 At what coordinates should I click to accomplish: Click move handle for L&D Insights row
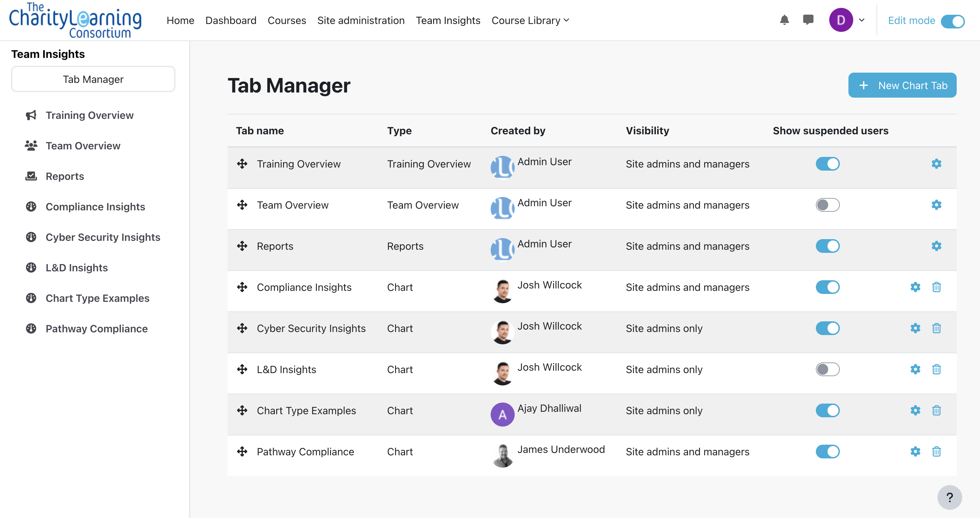click(x=242, y=369)
